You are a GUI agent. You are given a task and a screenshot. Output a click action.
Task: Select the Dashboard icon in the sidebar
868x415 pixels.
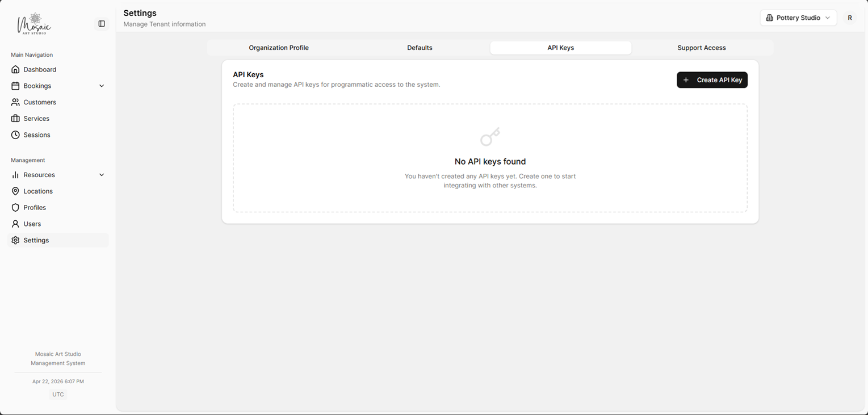15,69
